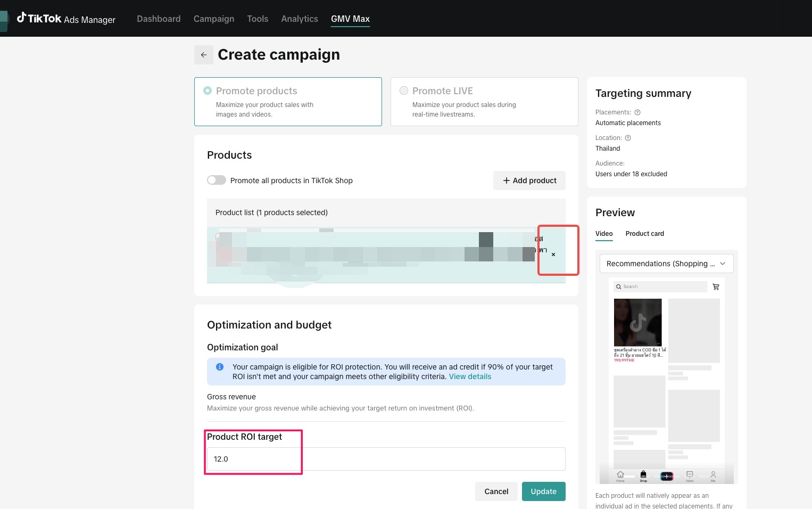
Task: Click the Home icon in phone preview
Action: (620, 475)
